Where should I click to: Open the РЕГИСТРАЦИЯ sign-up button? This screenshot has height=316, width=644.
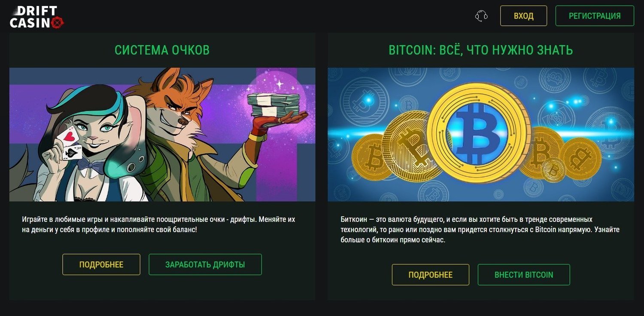click(x=595, y=16)
